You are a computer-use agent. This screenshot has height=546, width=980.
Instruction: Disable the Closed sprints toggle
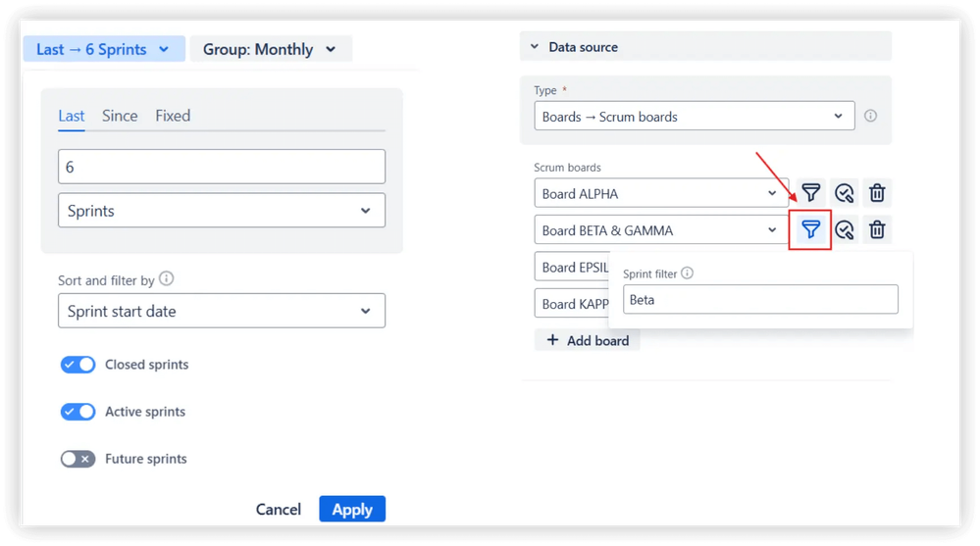(77, 365)
